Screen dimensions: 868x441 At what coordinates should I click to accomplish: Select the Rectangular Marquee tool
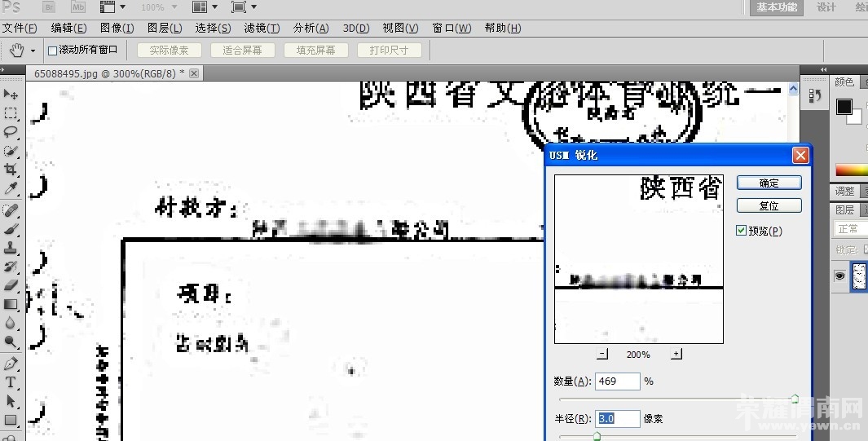coord(11,113)
